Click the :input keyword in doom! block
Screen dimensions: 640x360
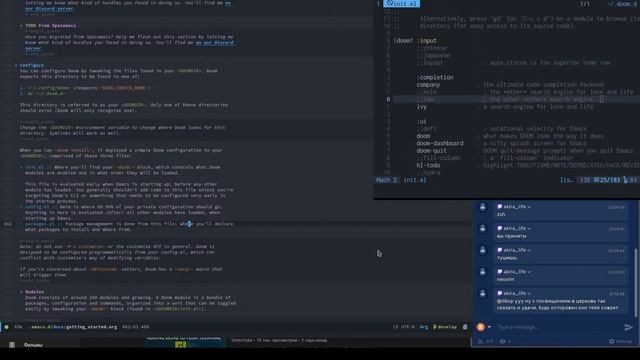[x=427, y=41]
